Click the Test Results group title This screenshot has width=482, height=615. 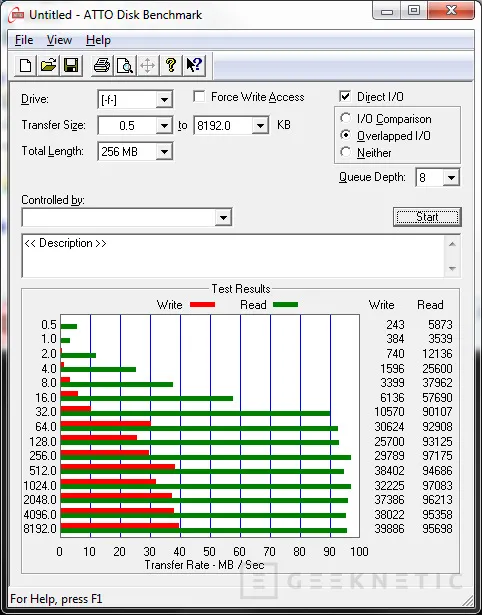(x=241, y=289)
